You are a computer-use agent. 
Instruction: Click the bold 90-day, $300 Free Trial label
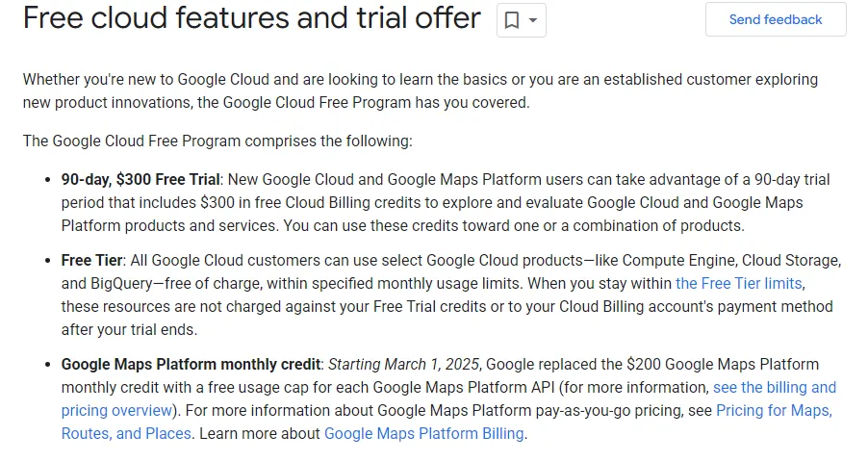140,179
